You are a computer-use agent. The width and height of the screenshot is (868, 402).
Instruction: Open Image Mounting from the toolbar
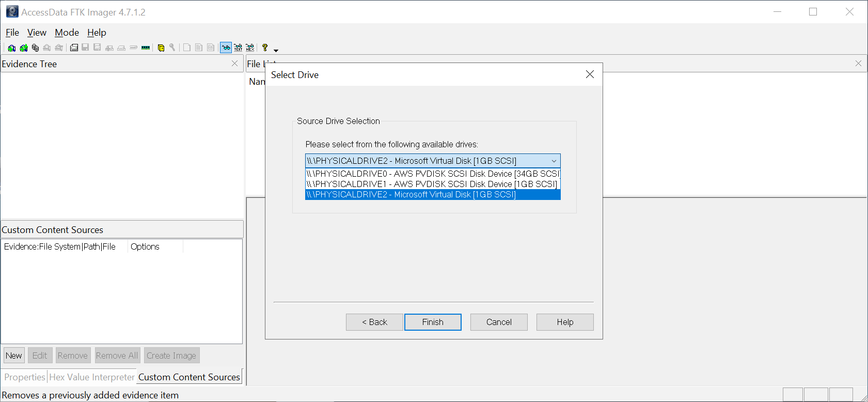coord(35,48)
